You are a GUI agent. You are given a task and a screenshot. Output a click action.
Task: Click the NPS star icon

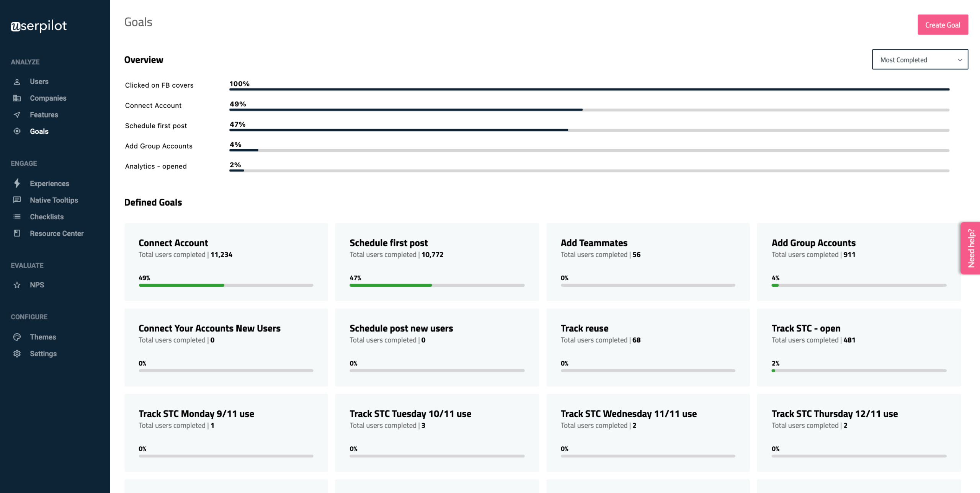[17, 285]
